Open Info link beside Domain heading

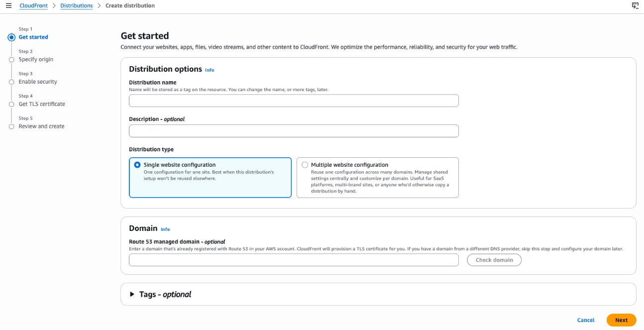click(165, 229)
